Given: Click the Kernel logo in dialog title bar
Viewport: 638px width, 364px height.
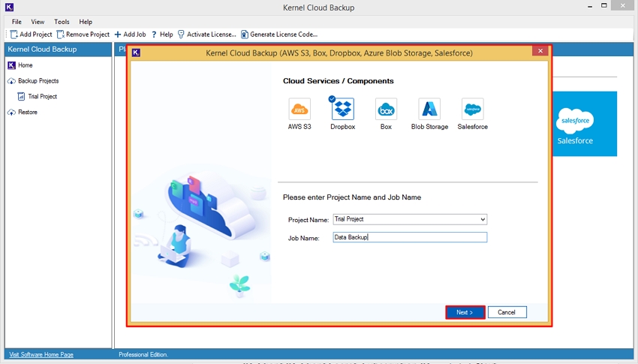Looking at the screenshot, I should (x=137, y=53).
